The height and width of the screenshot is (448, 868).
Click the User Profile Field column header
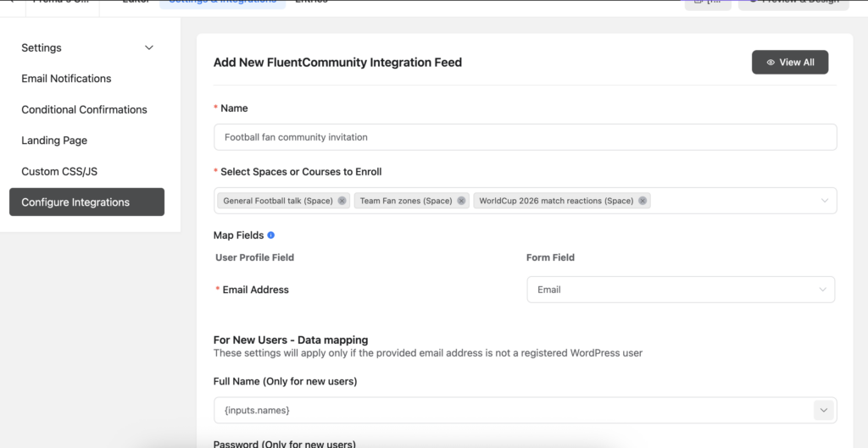point(254,257)
